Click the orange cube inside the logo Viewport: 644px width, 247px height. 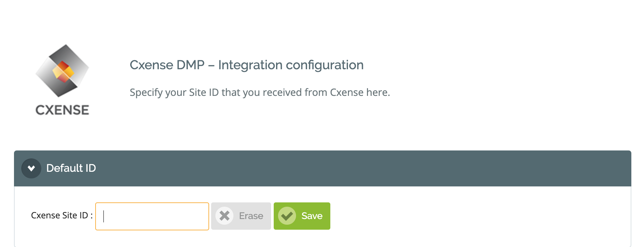(63, 71)
